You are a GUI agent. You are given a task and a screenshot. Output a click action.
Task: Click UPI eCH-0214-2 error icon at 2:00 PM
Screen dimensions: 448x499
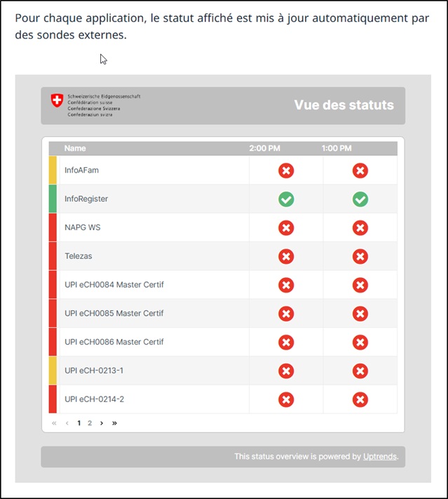point(286,400)
